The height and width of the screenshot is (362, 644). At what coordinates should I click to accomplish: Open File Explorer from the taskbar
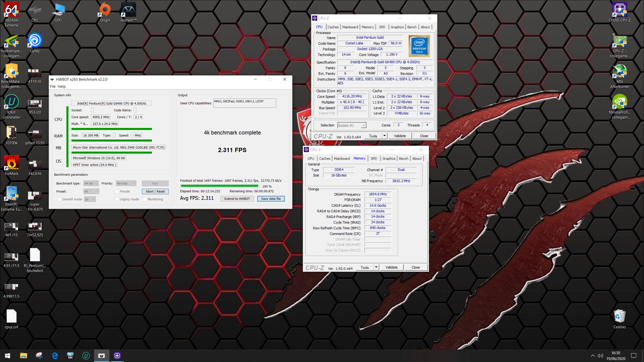[23, 356]
